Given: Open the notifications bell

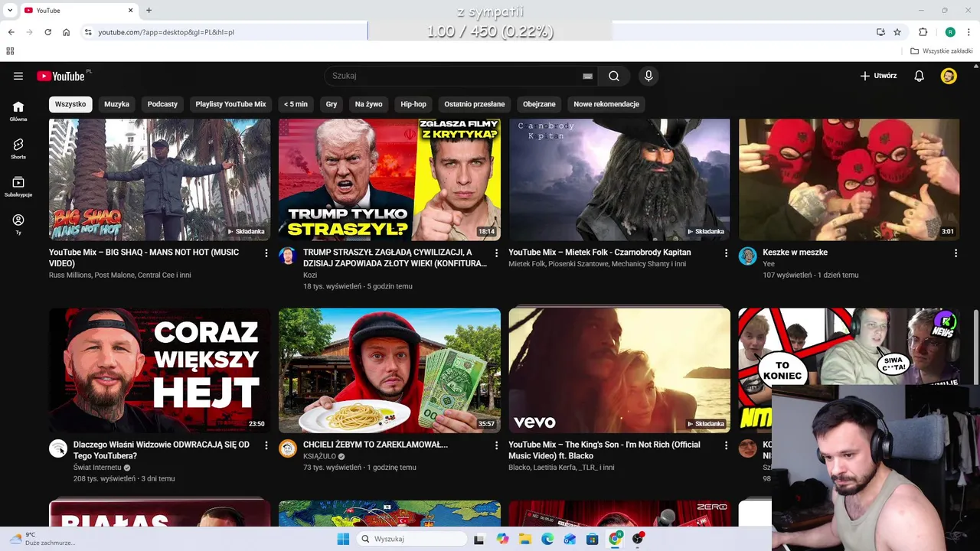Looking at the screenshot, I should pos(920,76).
